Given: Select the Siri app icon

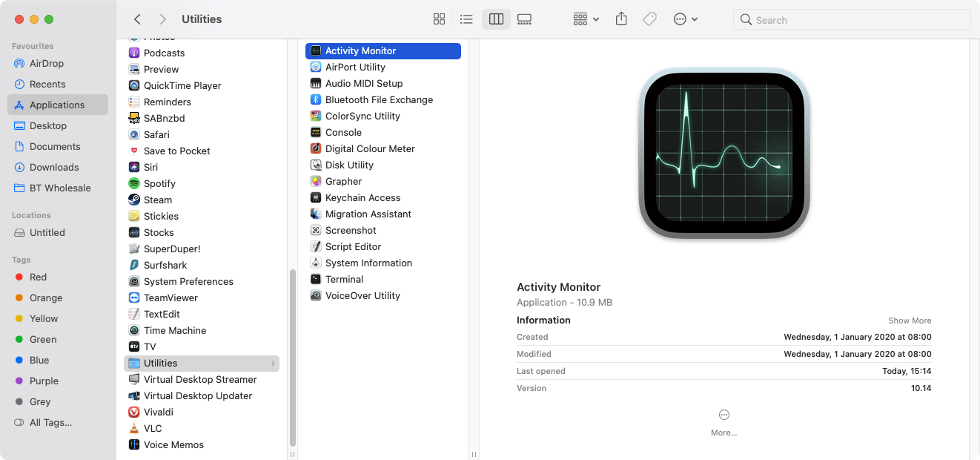Looking at the screenshot, I should click(x=134, y=167).
